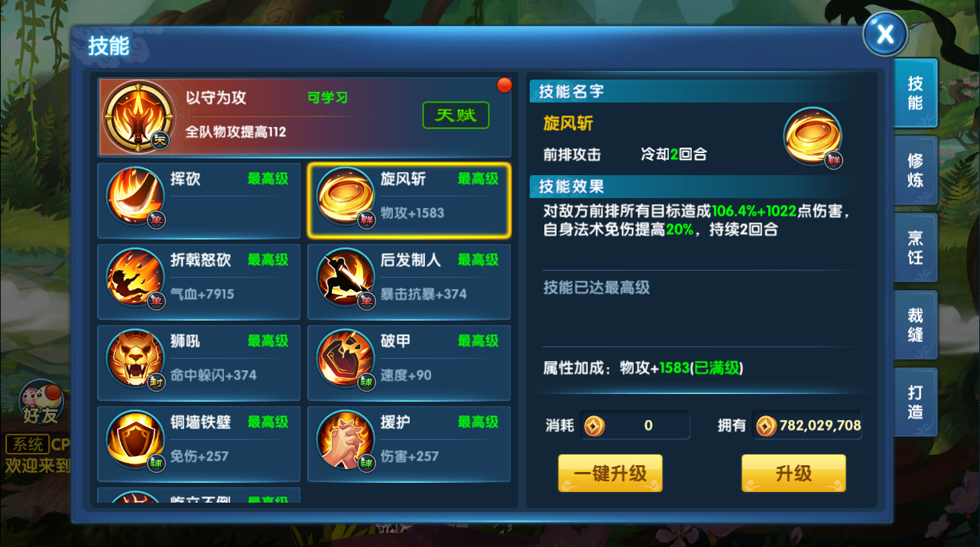
Task: Choose the 狮吼 lion skill icon
Action: (x=135, y=358)
